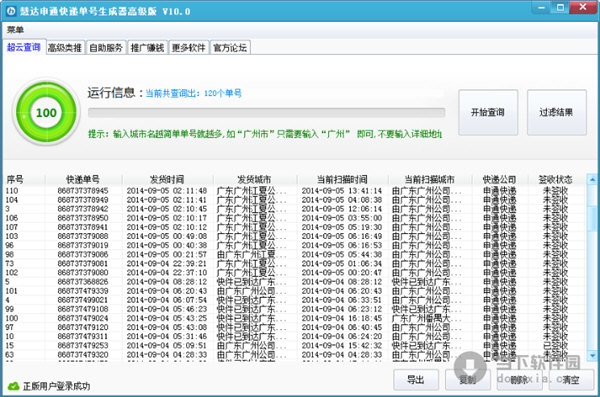Select tracking number 868737378942
The height and width of the screenshot is (397, 600).
coord(83,209)
